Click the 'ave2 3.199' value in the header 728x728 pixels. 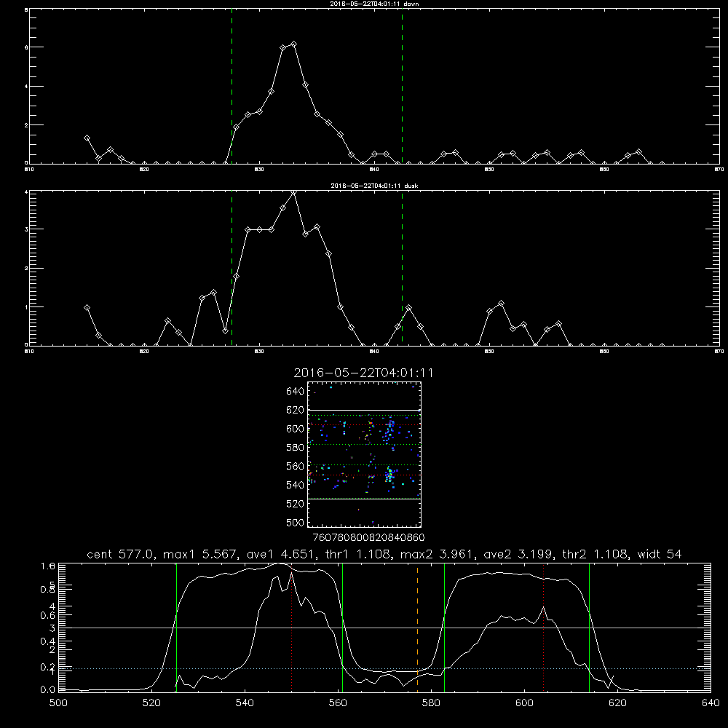click(x=518, y=554)
